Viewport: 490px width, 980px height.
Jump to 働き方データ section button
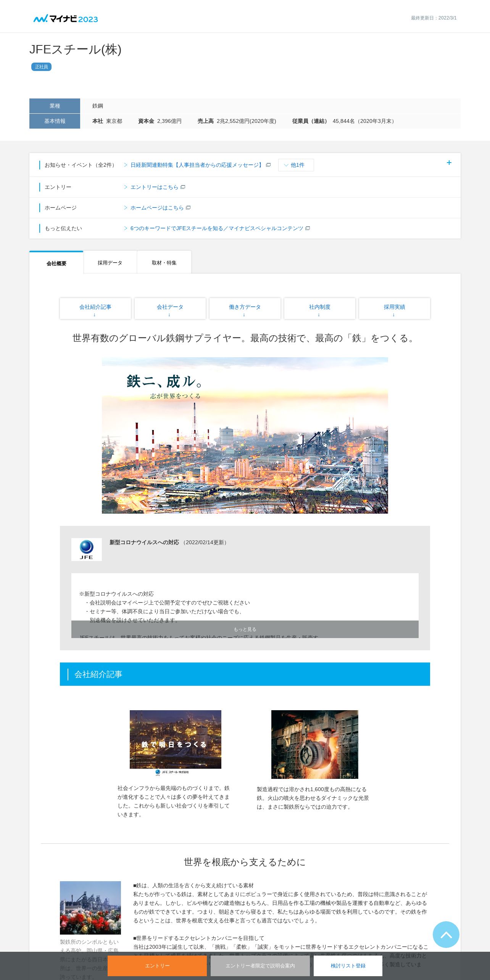coord(245,309)
